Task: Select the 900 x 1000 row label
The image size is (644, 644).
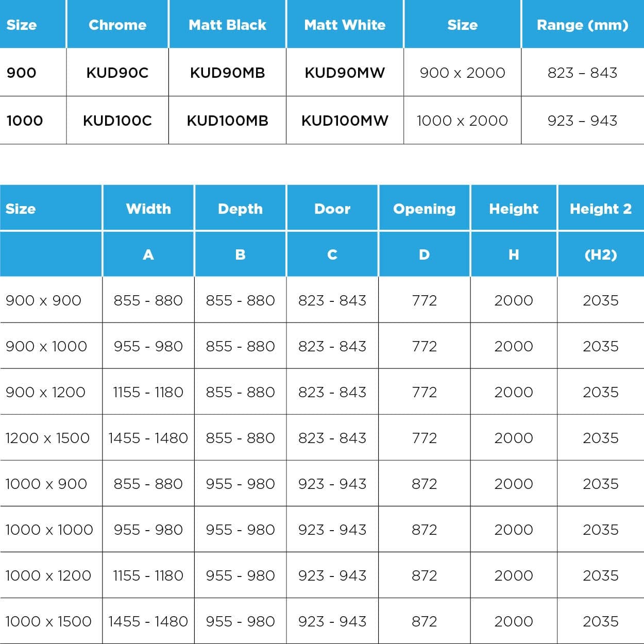Action: [46, 346]
